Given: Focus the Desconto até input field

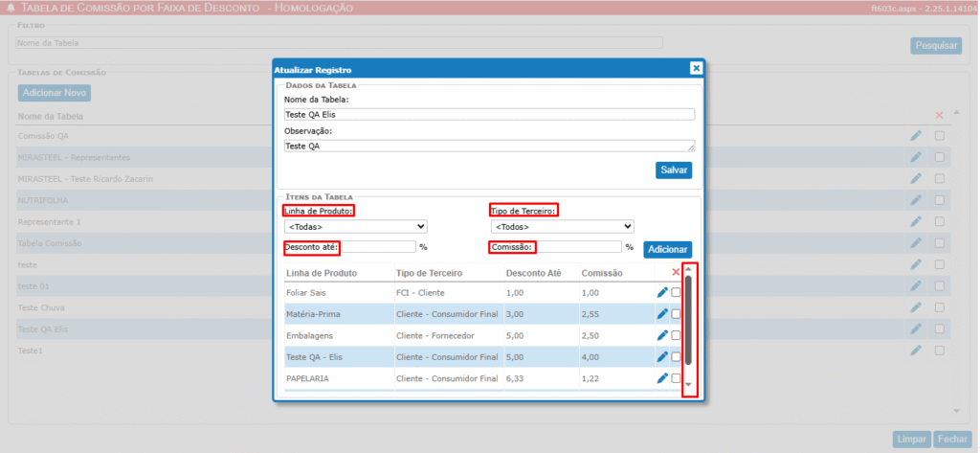Looking at the screenshot, I should 377,247.
